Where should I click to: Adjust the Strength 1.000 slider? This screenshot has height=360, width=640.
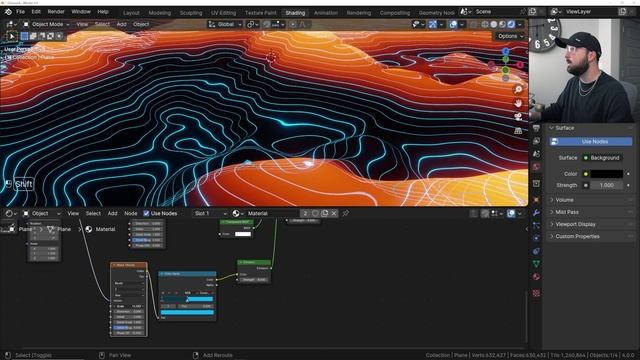(x=606, y=185)
